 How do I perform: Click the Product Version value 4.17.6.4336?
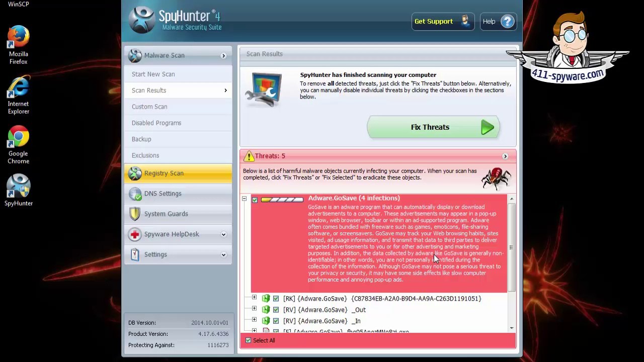(x=213, y=334)
